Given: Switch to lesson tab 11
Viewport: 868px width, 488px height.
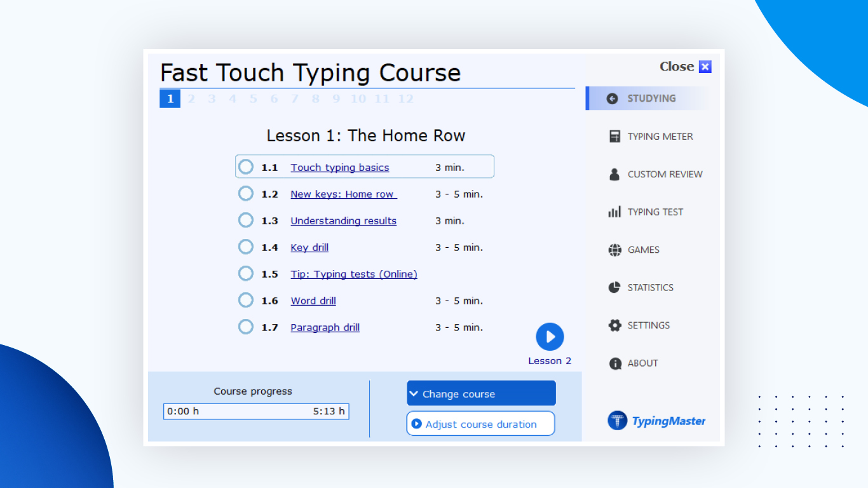Looking at the screenshot, I should (381, 98).
